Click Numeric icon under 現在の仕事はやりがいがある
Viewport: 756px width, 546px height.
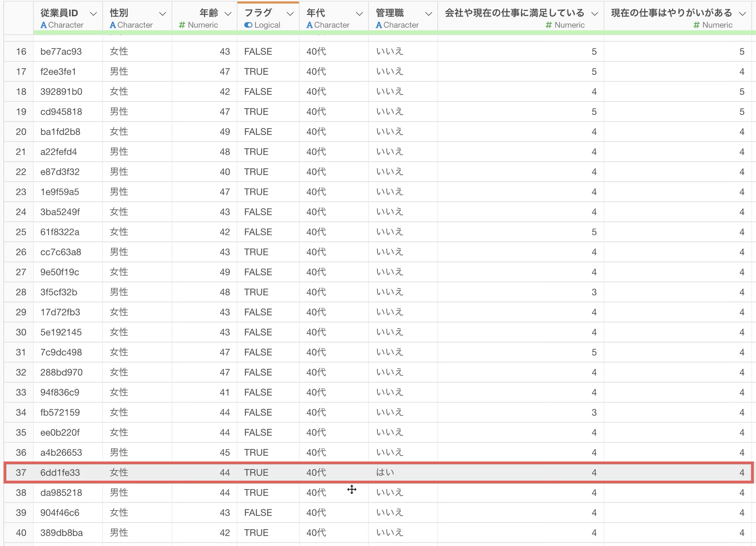coord(696,25)
